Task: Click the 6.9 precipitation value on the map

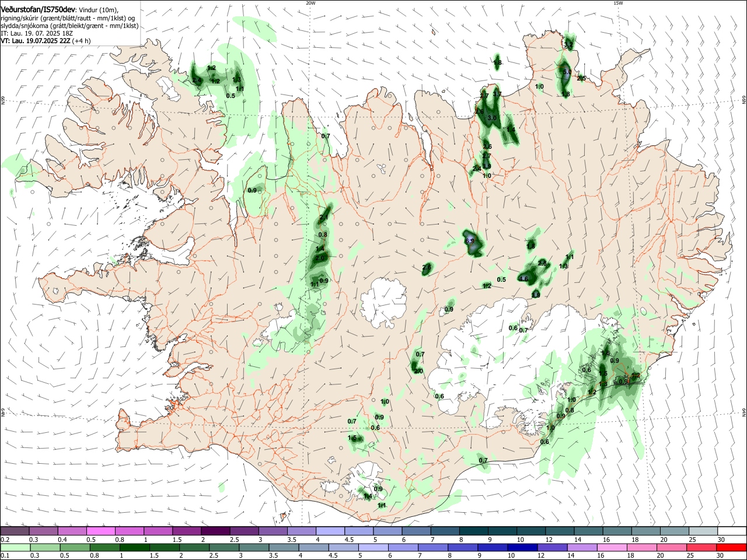Action: point(469,241)
